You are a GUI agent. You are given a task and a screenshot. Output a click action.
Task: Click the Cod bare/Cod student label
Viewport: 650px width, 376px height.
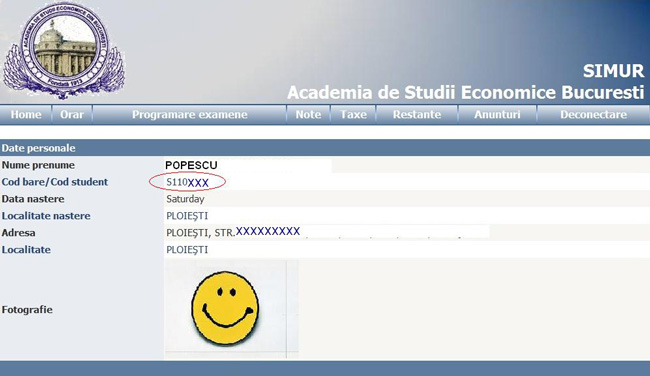55,182
